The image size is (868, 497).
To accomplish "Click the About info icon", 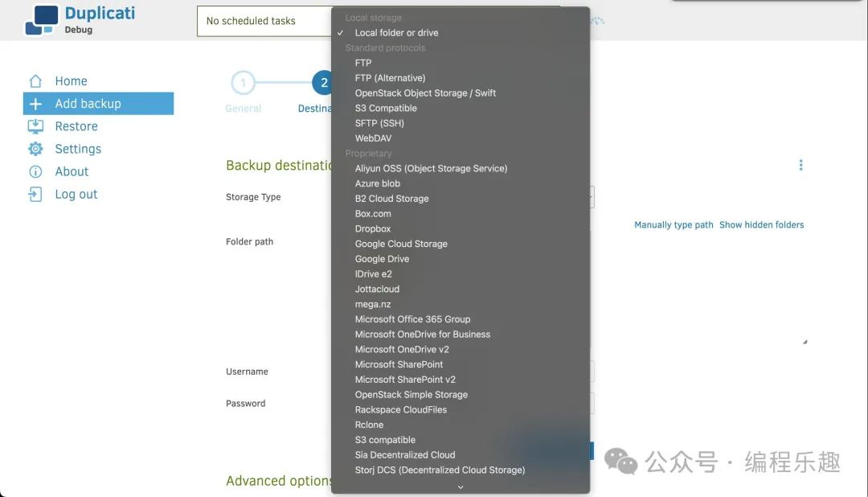I will coord(35,171).
